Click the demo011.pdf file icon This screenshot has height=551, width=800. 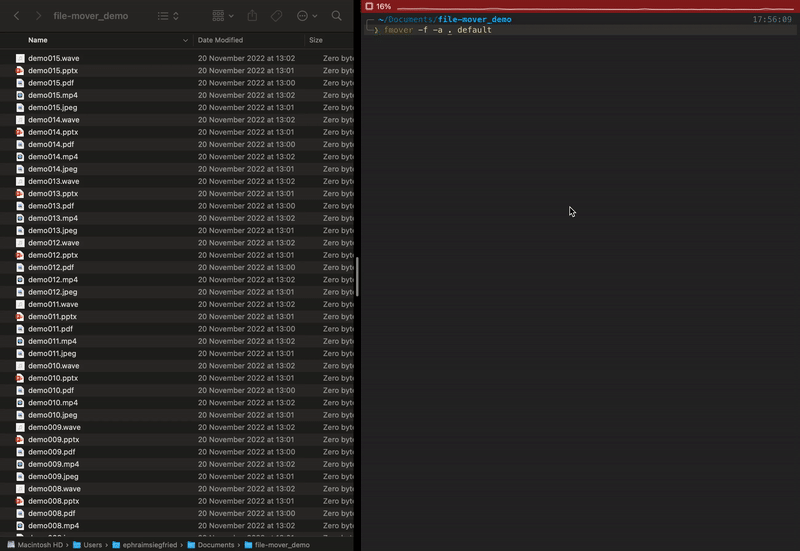(20, 329)
